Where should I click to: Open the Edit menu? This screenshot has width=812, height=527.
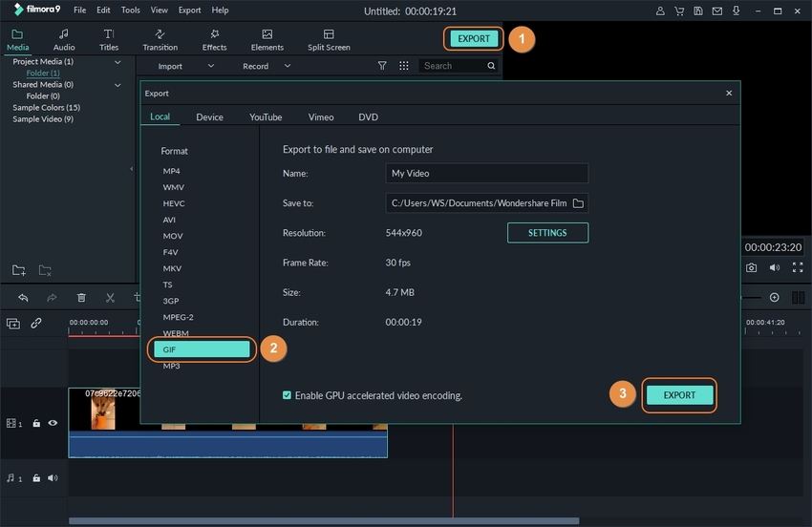click(103, 11)
